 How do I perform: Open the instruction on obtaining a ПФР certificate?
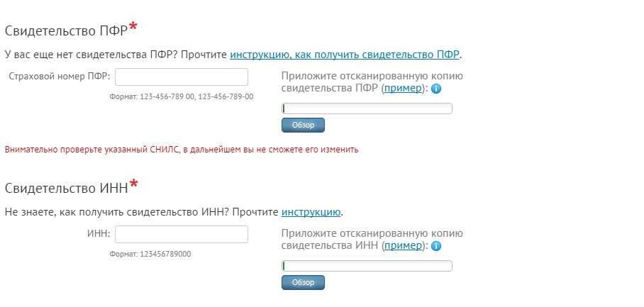click(345, 55)
